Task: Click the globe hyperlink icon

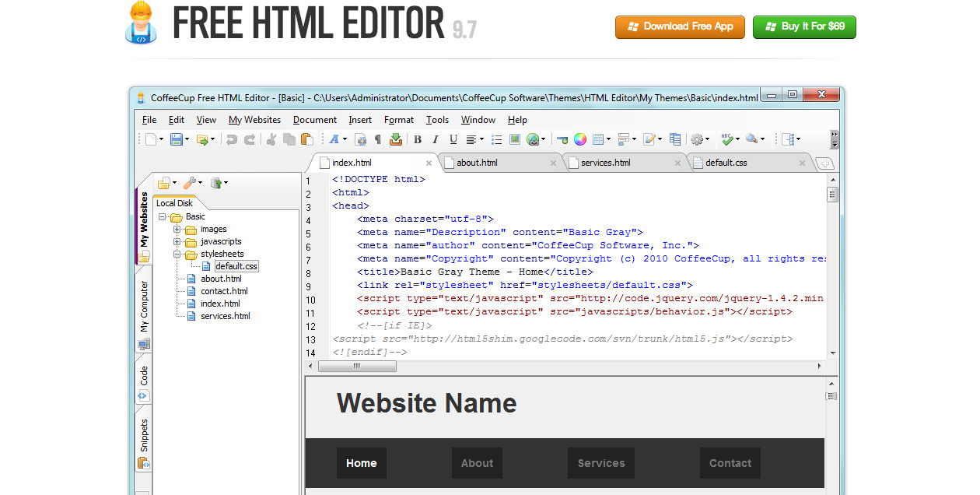Action: pos(533,139)
